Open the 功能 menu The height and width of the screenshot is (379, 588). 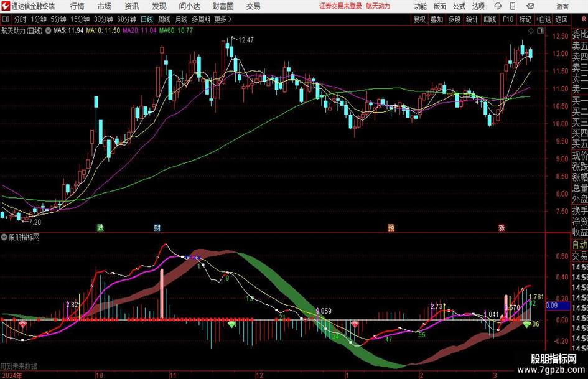coord(421,6)
